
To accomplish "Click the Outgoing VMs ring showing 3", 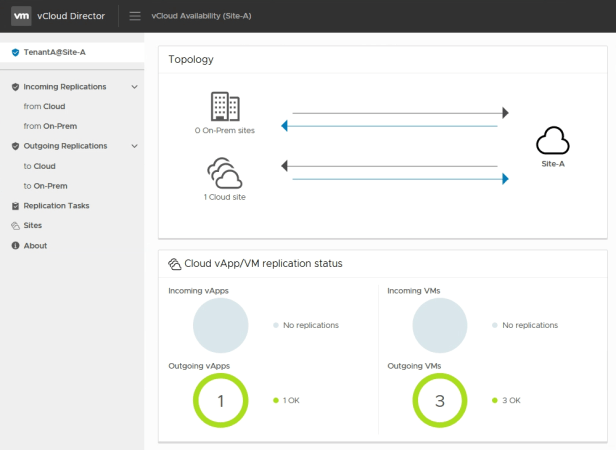I will pyautogui.click(x=439, y=401).
